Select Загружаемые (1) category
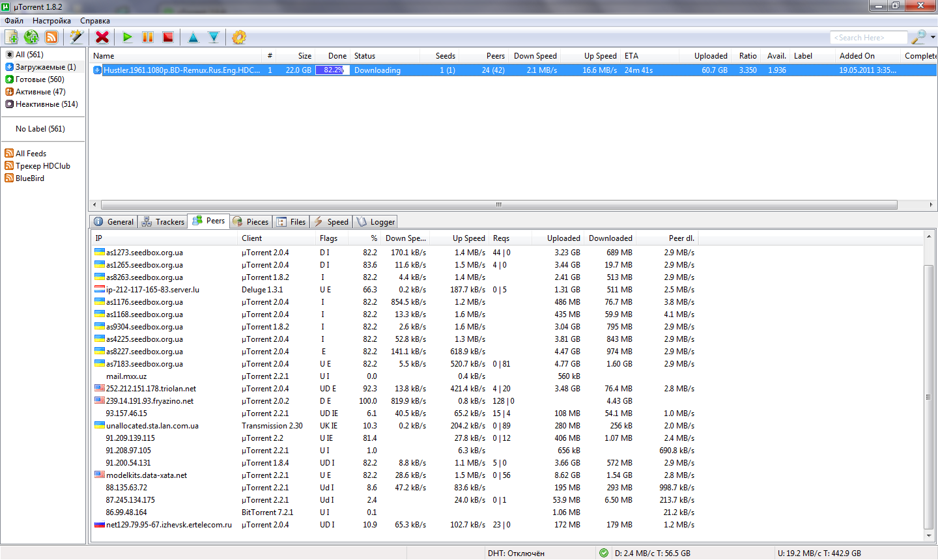 pos(40,67)
